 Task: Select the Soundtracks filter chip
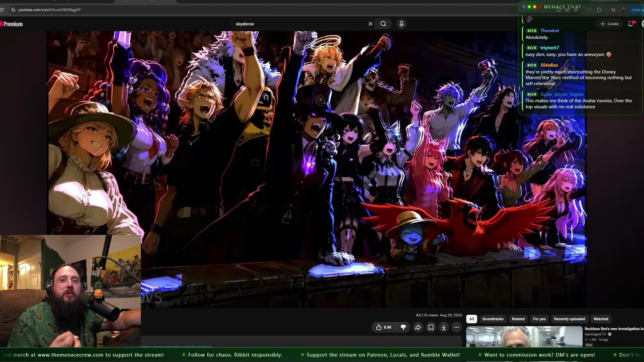coord(493,319)
